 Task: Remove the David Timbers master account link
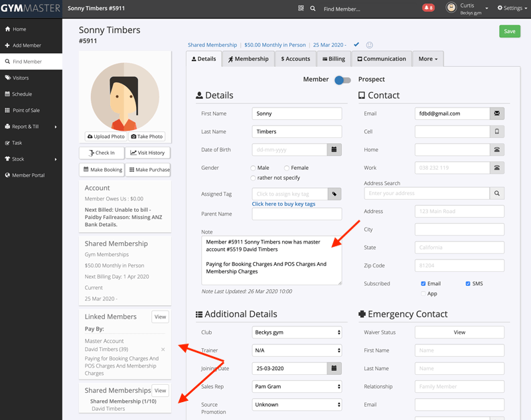163,350
